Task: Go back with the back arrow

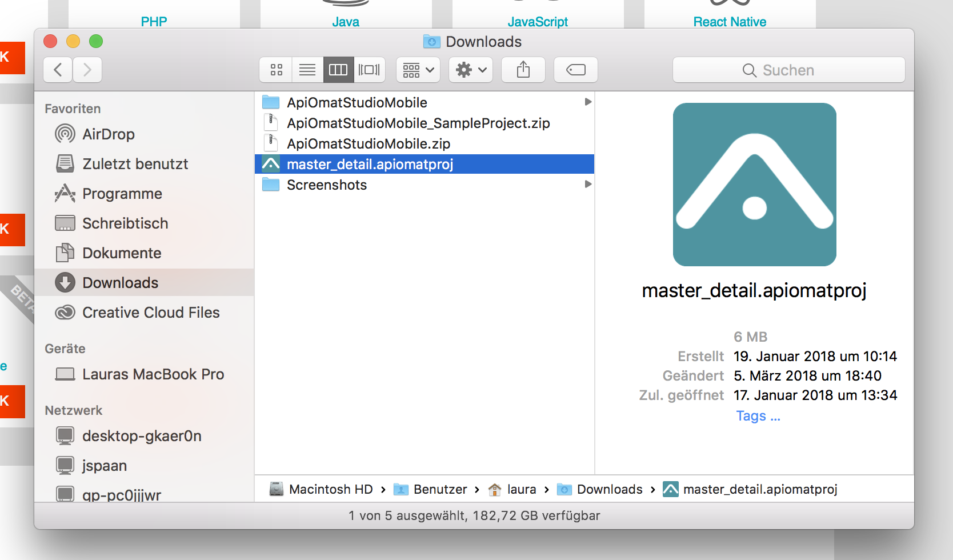Action: (x=58, y=70)
